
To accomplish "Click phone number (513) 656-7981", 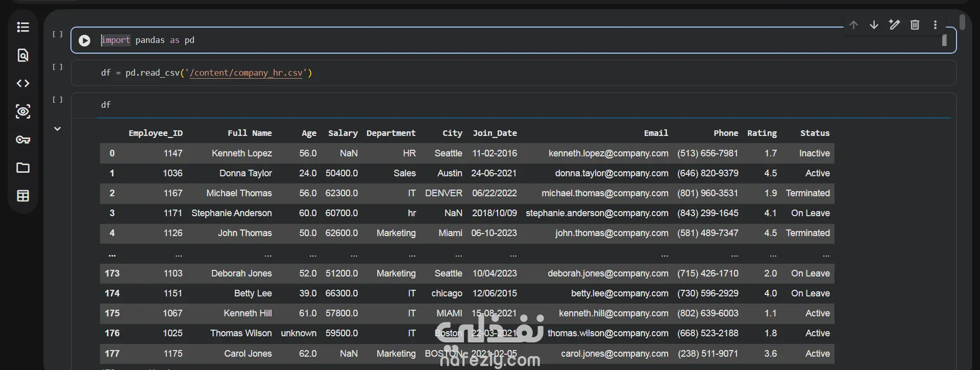I will click(707, 153).
